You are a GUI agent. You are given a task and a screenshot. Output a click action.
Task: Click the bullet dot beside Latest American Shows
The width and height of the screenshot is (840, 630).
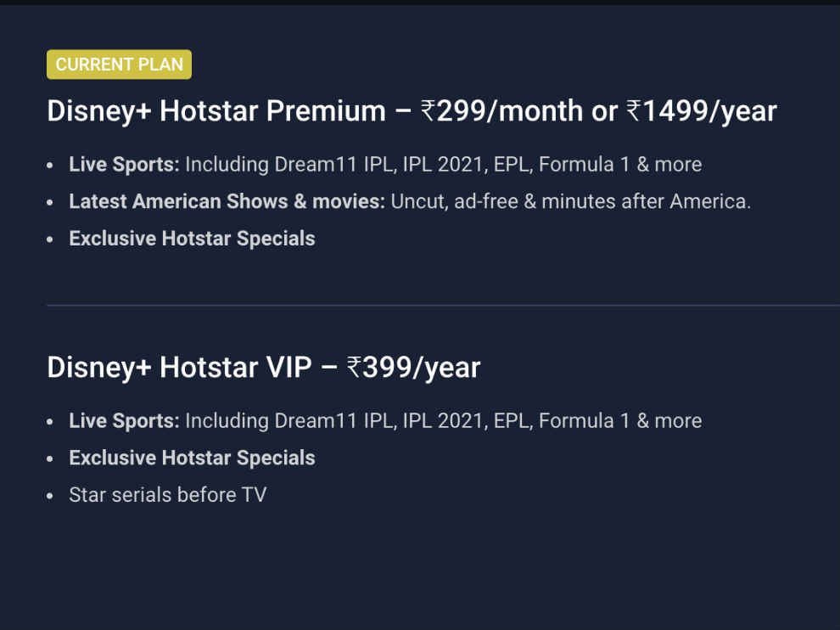tap(50, 203)
